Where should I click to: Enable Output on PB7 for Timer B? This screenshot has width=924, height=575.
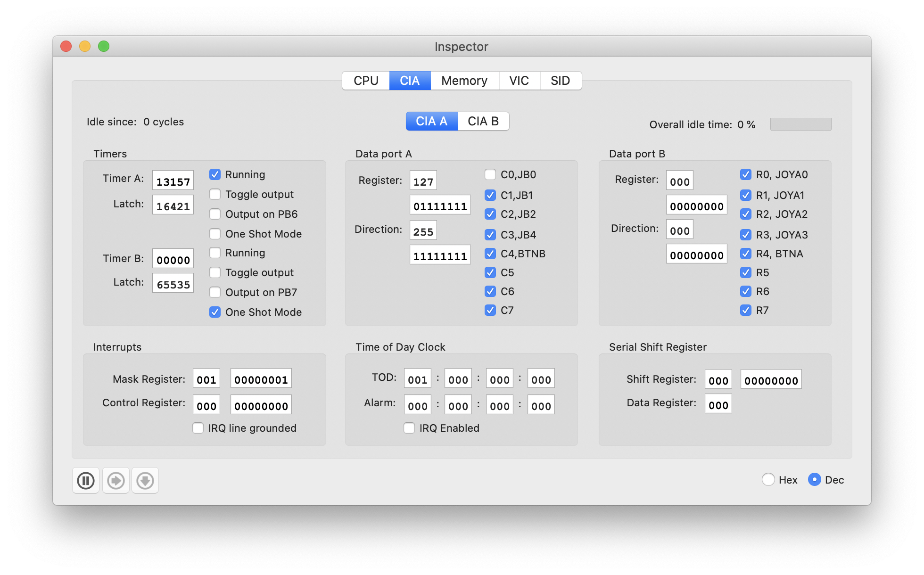(x=215, y=292)
